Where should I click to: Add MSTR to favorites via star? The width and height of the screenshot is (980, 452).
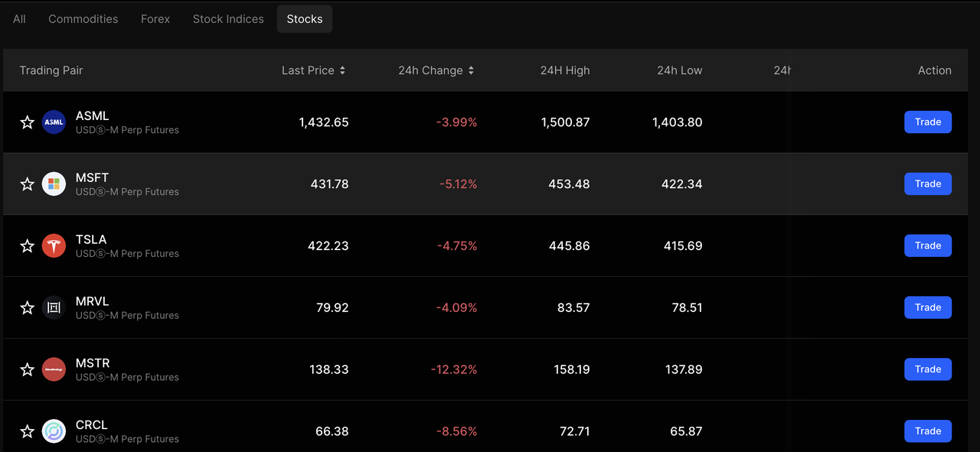(28, 369)
